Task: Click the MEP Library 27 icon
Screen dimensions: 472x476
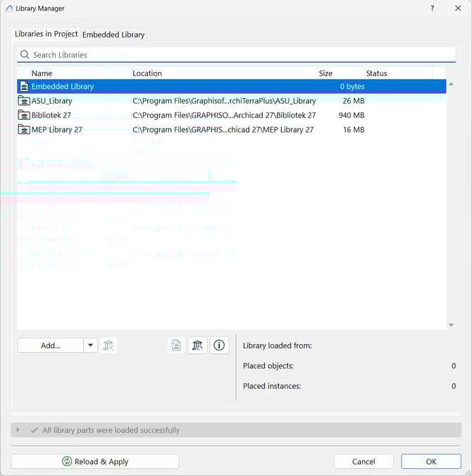Action: [x=24, y=130]
